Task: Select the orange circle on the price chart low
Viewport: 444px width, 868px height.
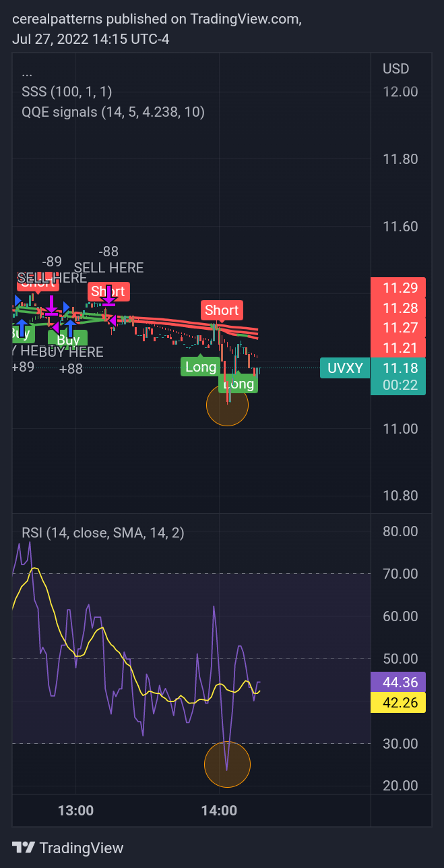Action: click(x=227, y=404)
